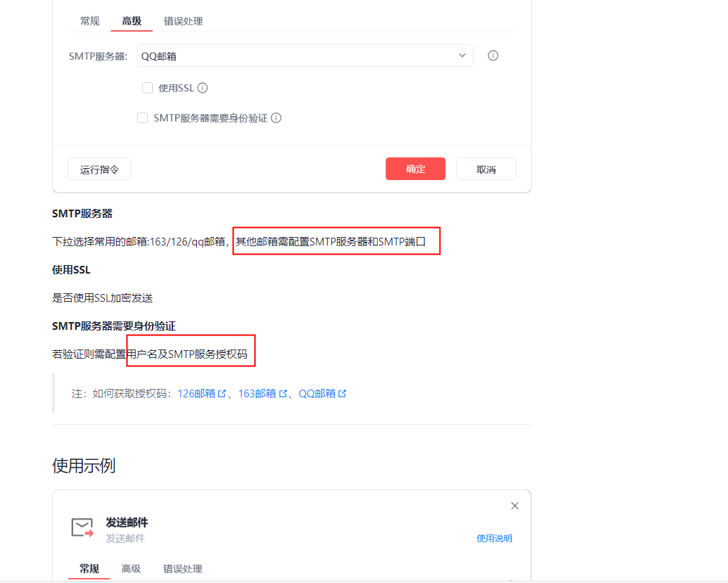
Task: Click the text 是否使用SSL加密发送
Action: point(102,298)
